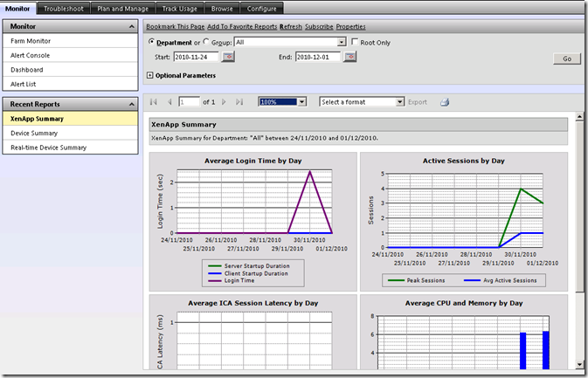Open the Start date calendar picker

[228, 58]
